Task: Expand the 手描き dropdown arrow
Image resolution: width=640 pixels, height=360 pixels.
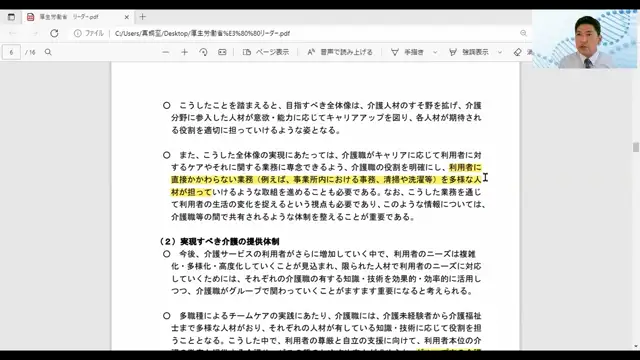Action: pos(435,52)
